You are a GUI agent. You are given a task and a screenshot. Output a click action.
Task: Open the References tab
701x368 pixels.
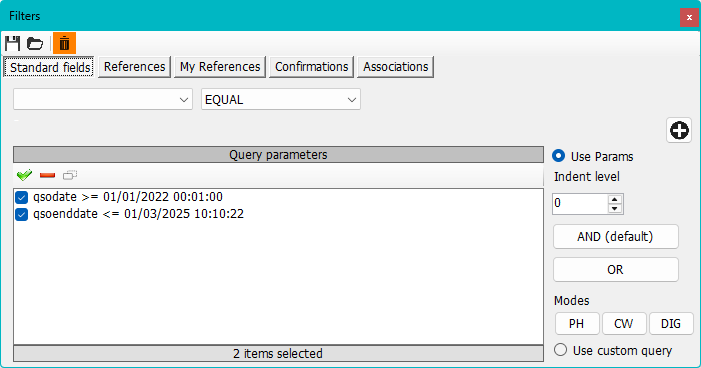click(135, 67)
